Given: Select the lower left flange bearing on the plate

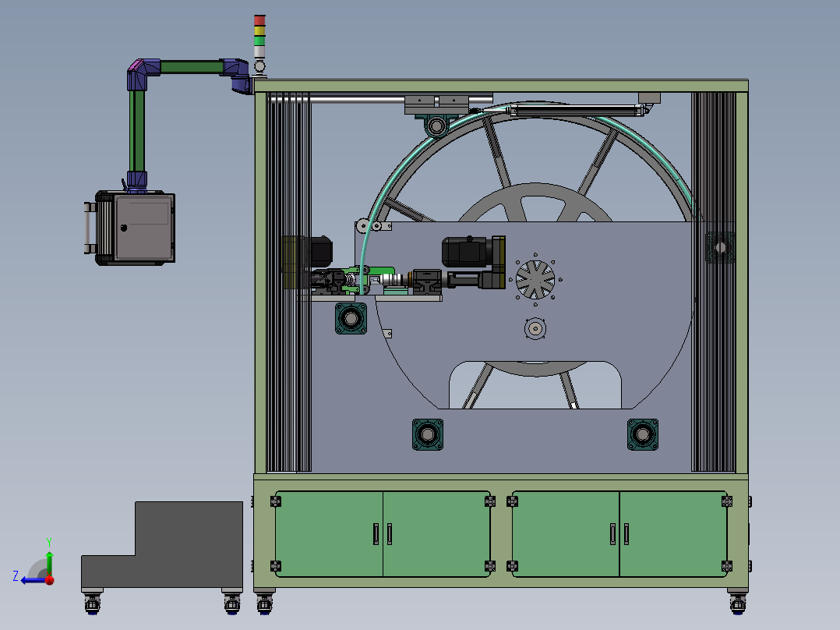Looking at the screenshot, I should click(428, 434).
